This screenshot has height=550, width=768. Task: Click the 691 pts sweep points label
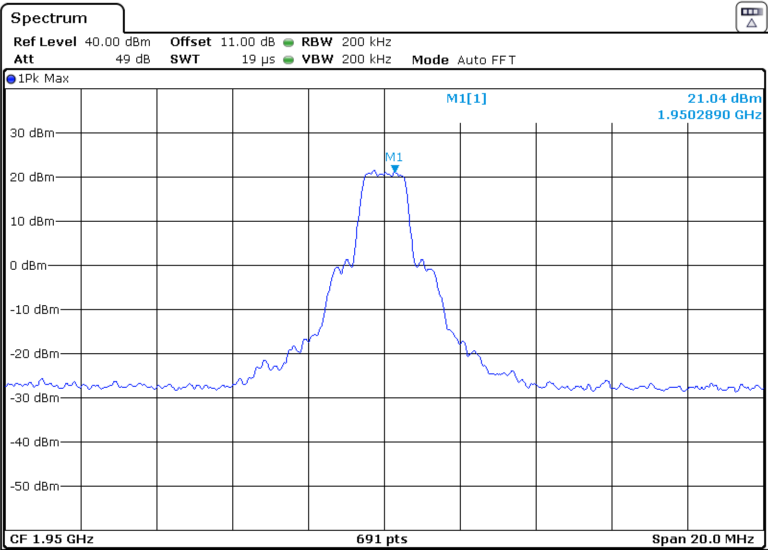[382, 538]
